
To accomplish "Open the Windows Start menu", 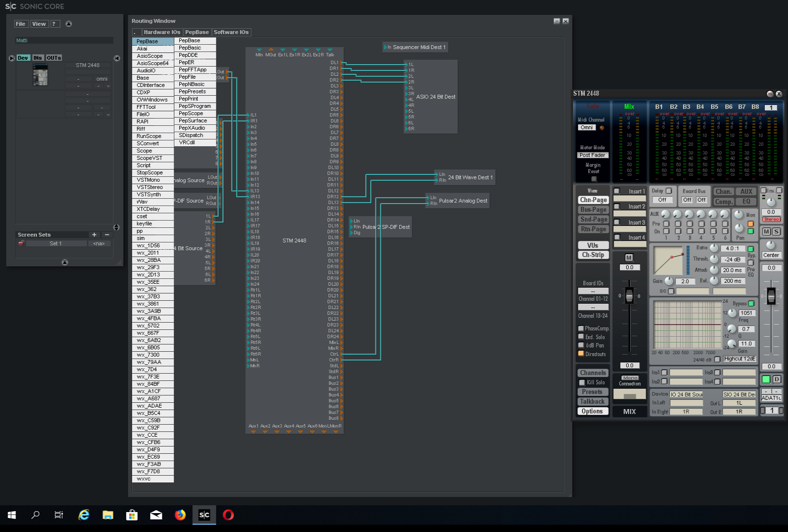I will pyautogui.click(x=12, y=515).
